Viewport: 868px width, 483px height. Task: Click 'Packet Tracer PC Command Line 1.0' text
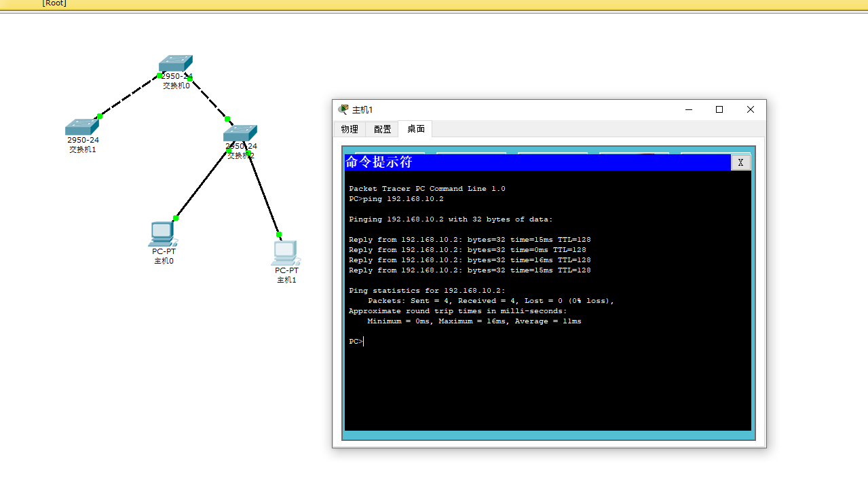point(427,189)
